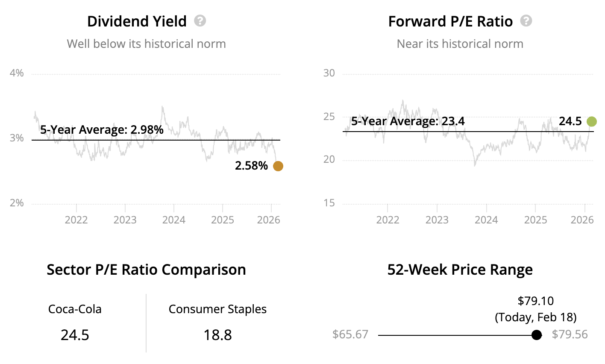Click the Forward P/E Ratio chart title

tap(450, 21)
